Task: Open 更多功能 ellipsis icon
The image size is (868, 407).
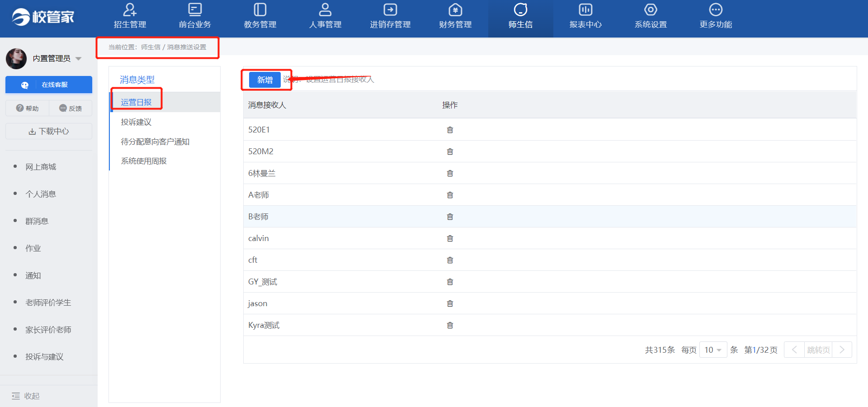Action: [716, 9]
